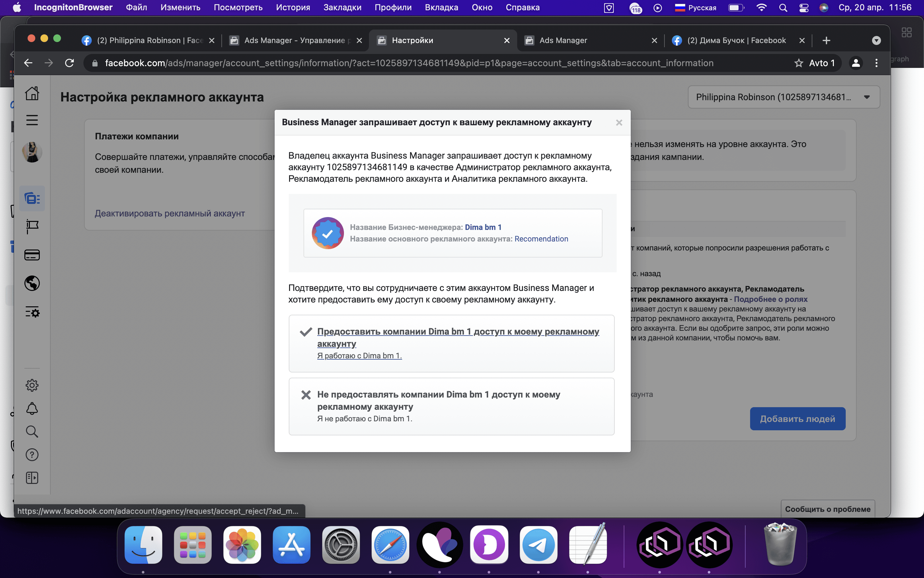Open Photos from the Dock
The image size is (924, 578).
(x=242, y=545)
